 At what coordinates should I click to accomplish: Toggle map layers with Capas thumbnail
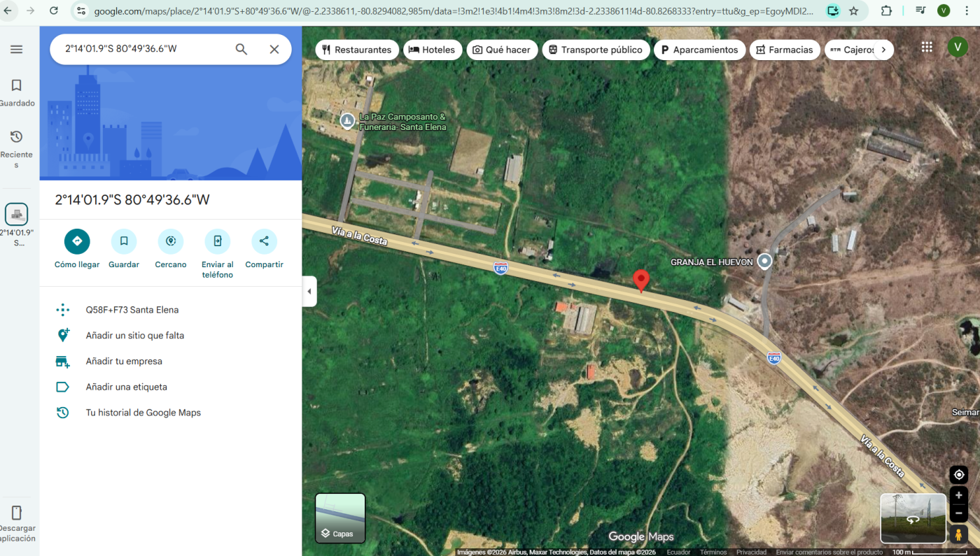pos(340,518)
